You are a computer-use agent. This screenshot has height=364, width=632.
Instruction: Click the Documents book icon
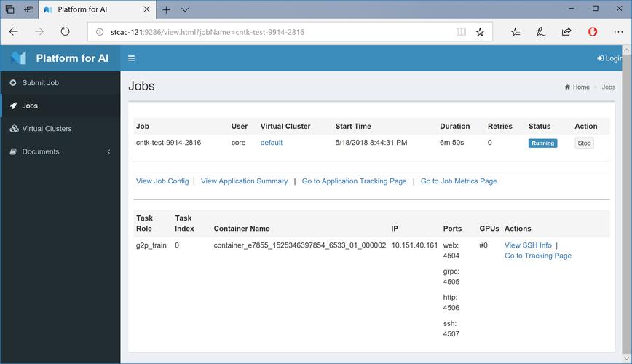(13, 151)
